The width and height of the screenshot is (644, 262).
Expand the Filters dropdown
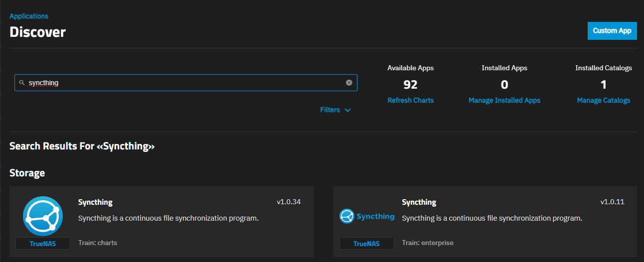click(335, 110)
